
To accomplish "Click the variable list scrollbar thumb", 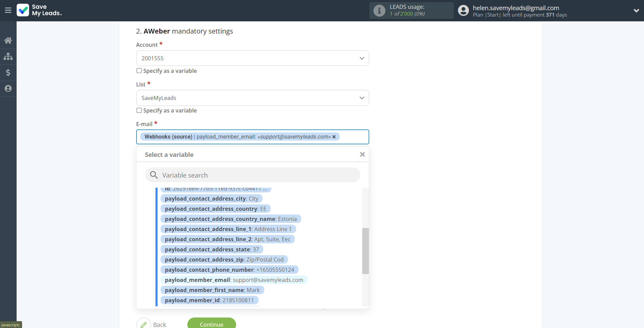I will pyautogui.click(x=365, y=251).
